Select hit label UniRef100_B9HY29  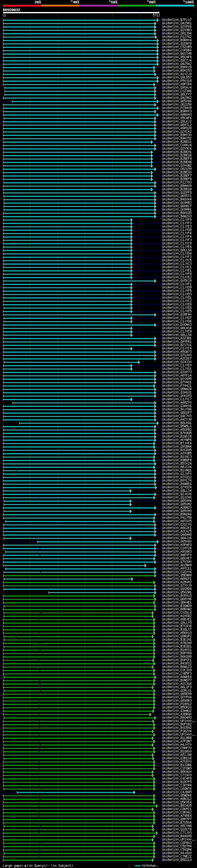[x=177, y=67]
